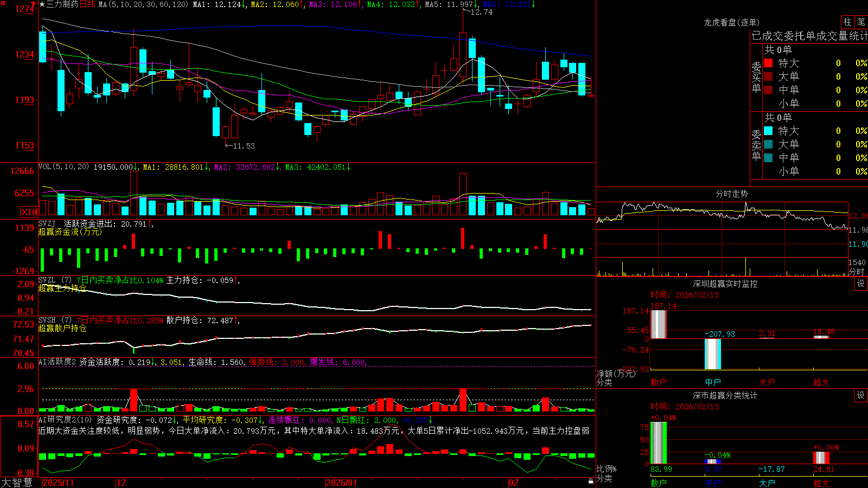Click the 1274 price axis label
This screenshot has width=868, height=488.
tap(25, 9)
